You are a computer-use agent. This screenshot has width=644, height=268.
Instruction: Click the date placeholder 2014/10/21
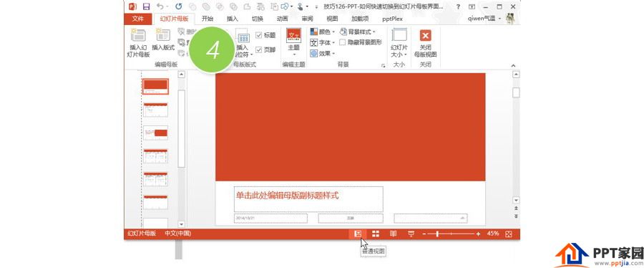point(270,219)
